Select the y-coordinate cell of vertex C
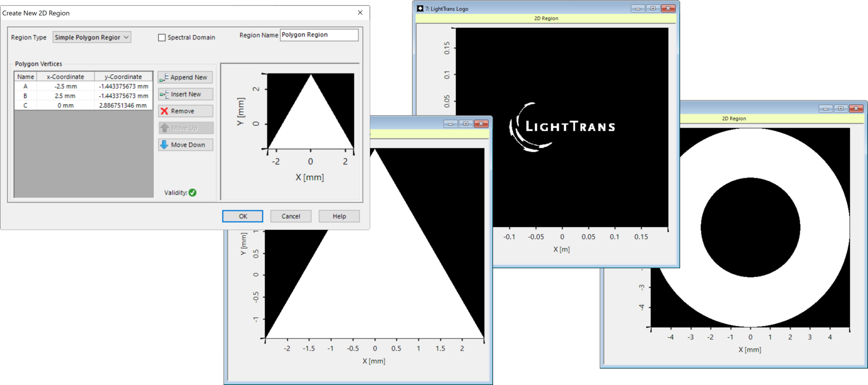The width and height of the screenshot is (868, 385). coord(123,106)
